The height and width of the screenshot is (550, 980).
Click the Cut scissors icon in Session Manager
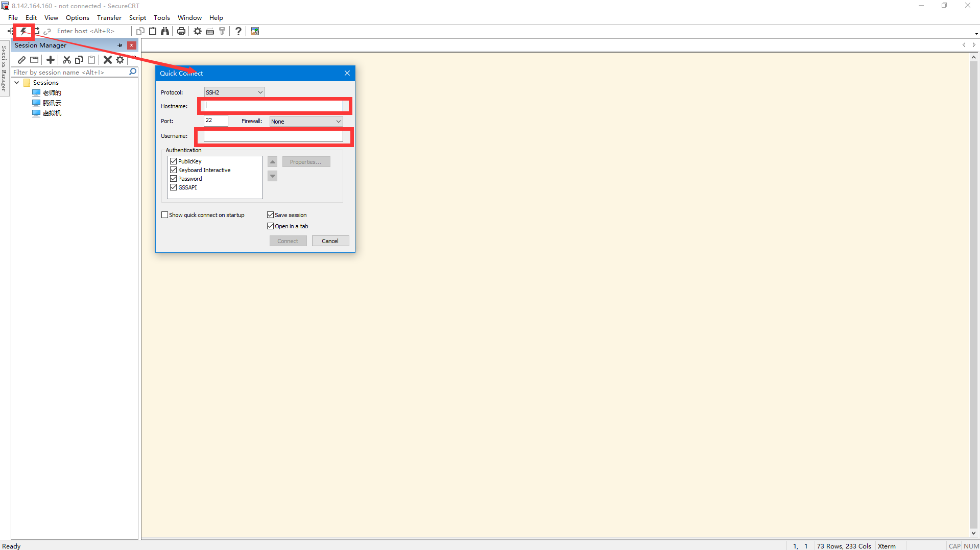tap(66, 60)
